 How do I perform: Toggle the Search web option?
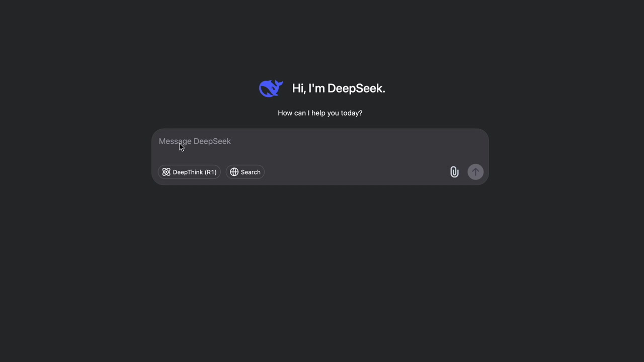coord(245,172)
